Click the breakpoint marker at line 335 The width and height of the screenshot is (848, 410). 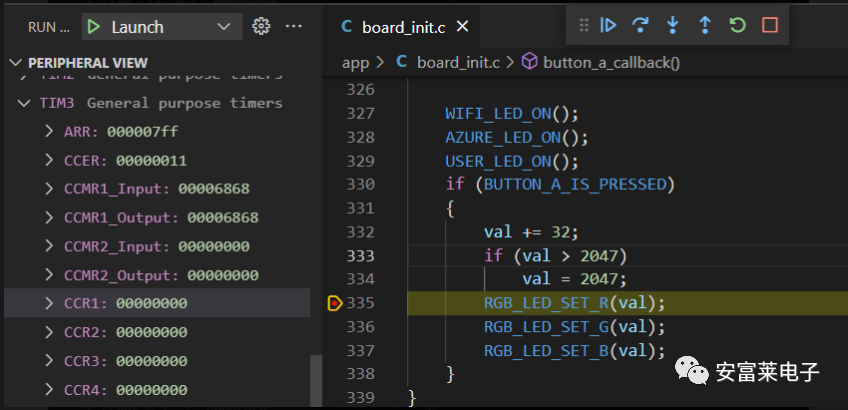pos(335,303)
